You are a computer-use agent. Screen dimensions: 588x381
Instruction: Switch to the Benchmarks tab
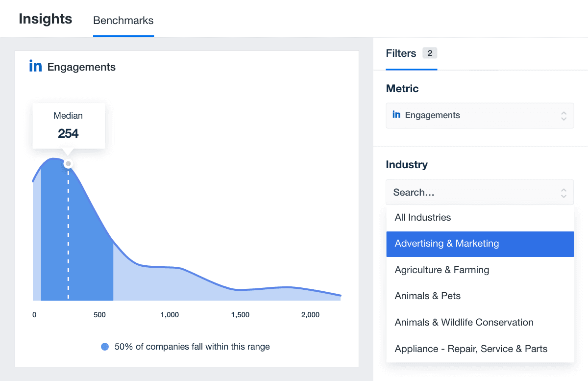(x=123, y=21)
